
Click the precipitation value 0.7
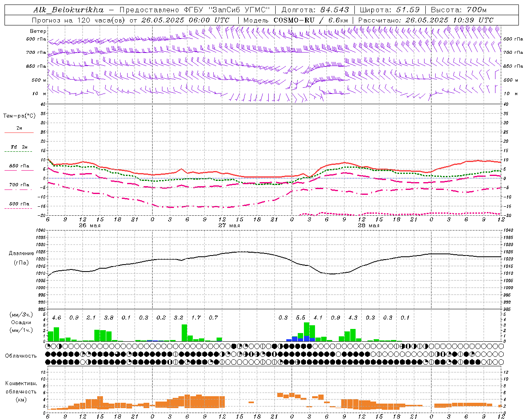click(213, 317)
